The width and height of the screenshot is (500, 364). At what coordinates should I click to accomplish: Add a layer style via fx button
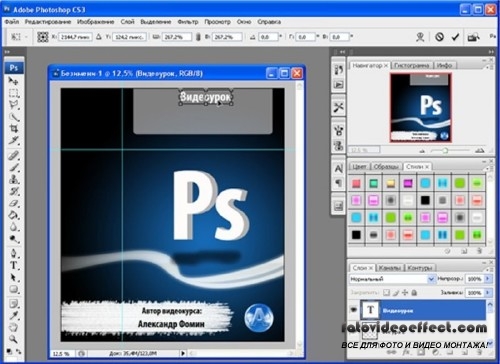coord(406,353)
